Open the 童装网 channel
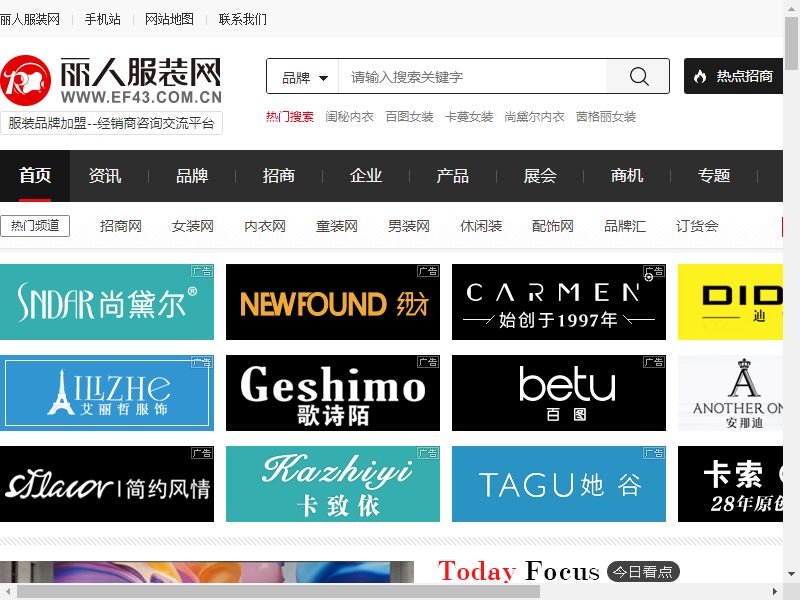This screenshot has width=800, height=600. pyautogui.click(x=337, y=226)
